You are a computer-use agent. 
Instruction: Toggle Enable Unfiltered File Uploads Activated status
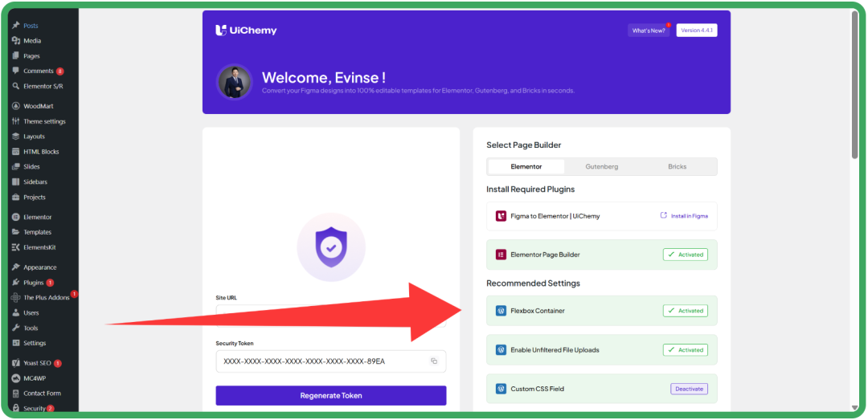[x=685, y=350]
